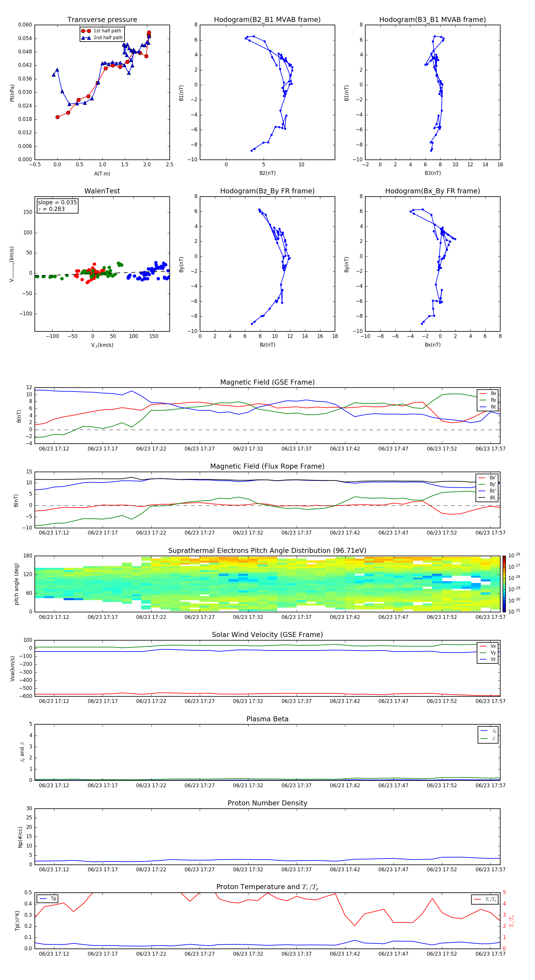The width and height of the screenshot is (535, 980).
Task: Click the pitch angle colorbar
Action: [x=504, y=584]
